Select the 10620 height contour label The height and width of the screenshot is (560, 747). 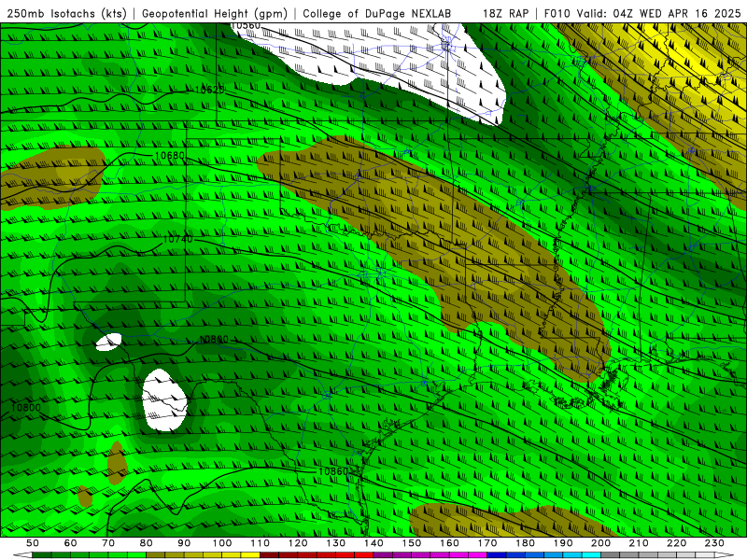coord(209,90)
